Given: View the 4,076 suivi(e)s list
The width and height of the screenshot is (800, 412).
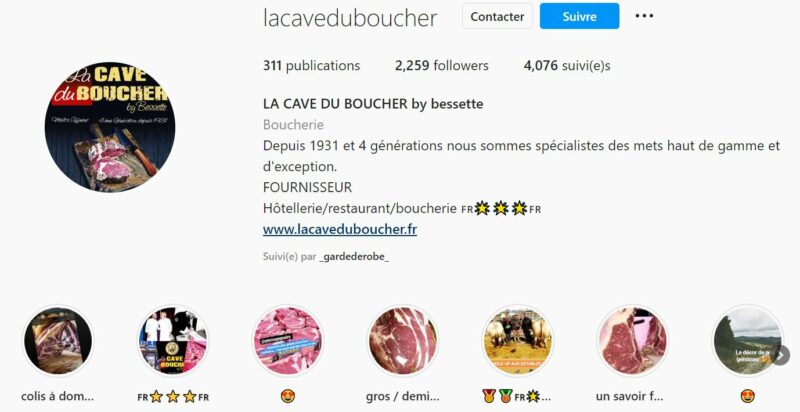Looking at the screenshot, I should [567, 66].
